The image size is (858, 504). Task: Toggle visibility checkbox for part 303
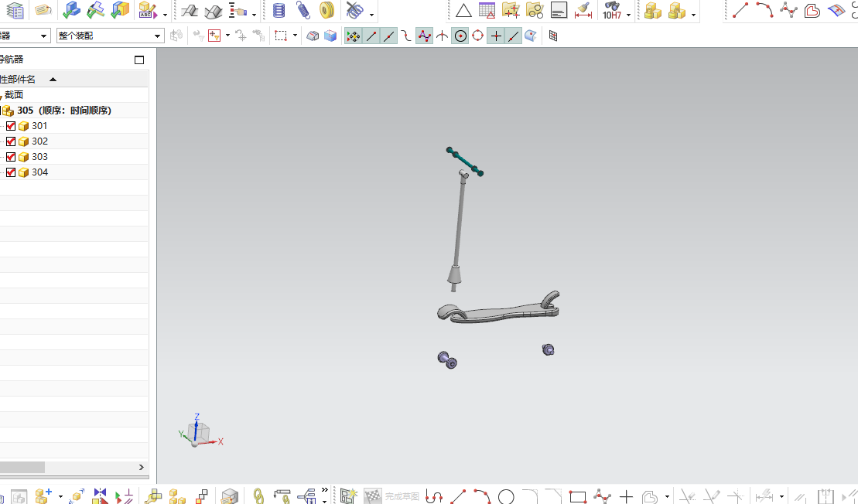(11, 157)
